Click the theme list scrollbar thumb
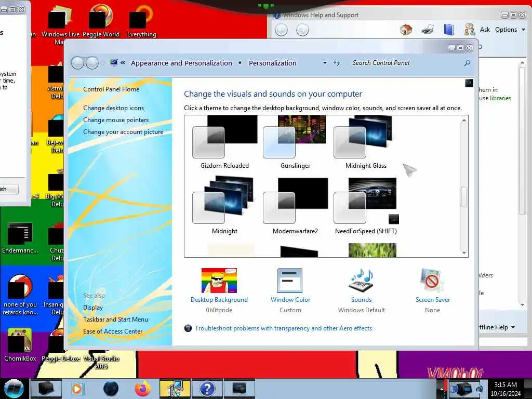This screenshot has width=532, height=399. point(464,197)
